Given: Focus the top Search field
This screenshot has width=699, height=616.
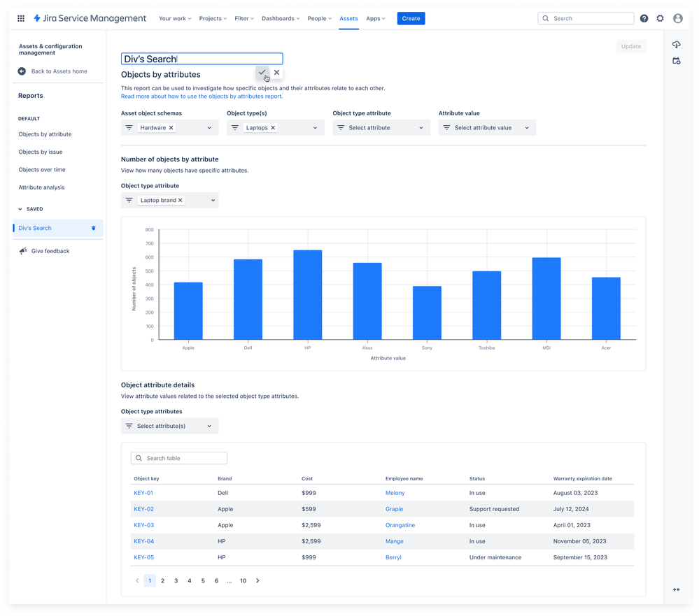Looking at the screenshot, I should point(586,18).
